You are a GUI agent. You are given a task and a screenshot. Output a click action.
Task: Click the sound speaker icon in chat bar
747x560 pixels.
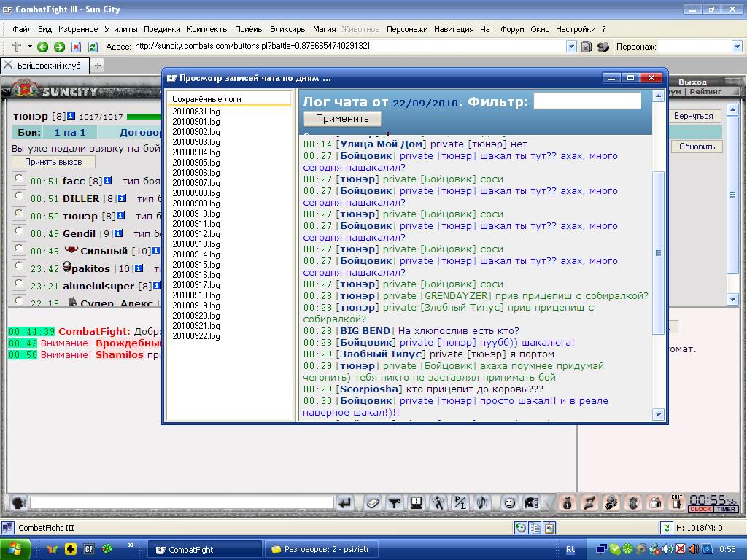coord(481,502)
